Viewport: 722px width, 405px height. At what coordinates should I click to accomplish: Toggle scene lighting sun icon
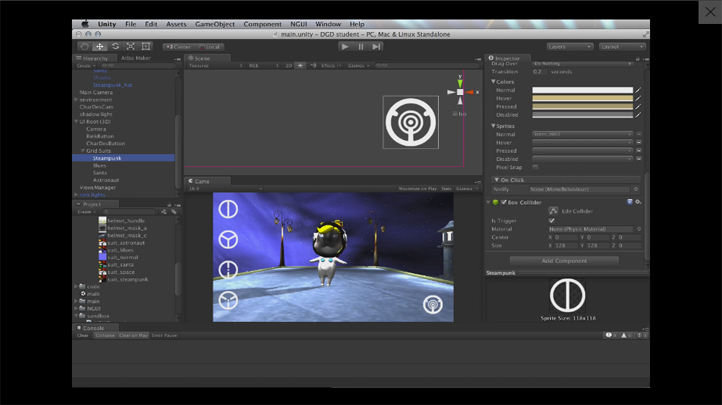pos(300,66)
